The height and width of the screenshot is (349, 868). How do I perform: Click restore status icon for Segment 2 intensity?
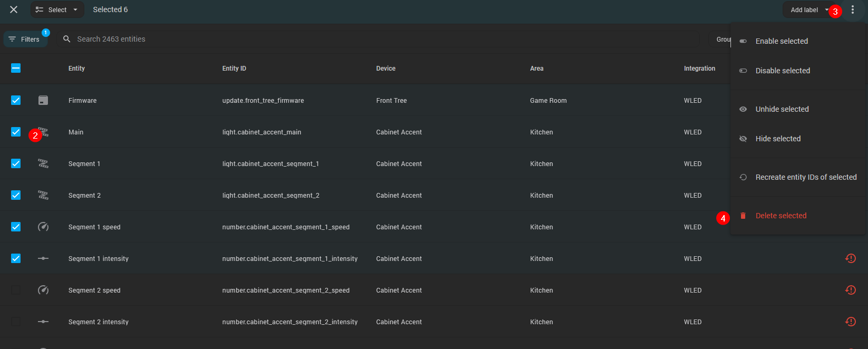coord(850,322)
